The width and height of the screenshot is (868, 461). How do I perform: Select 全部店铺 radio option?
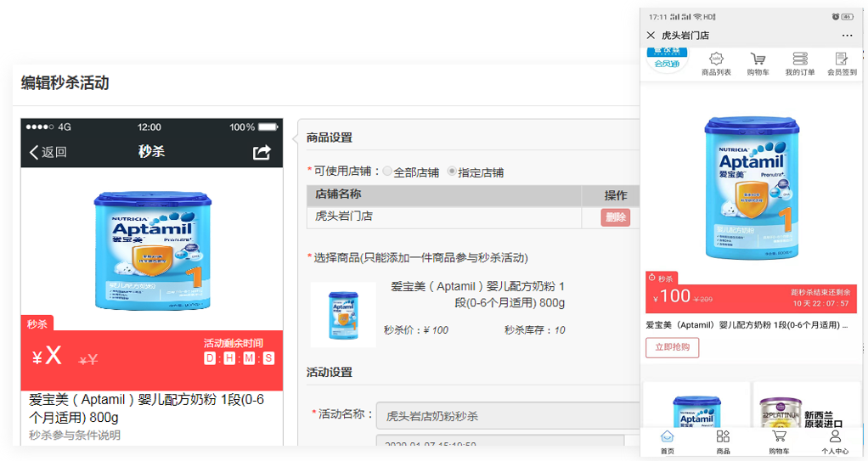[x=387, y=171]
